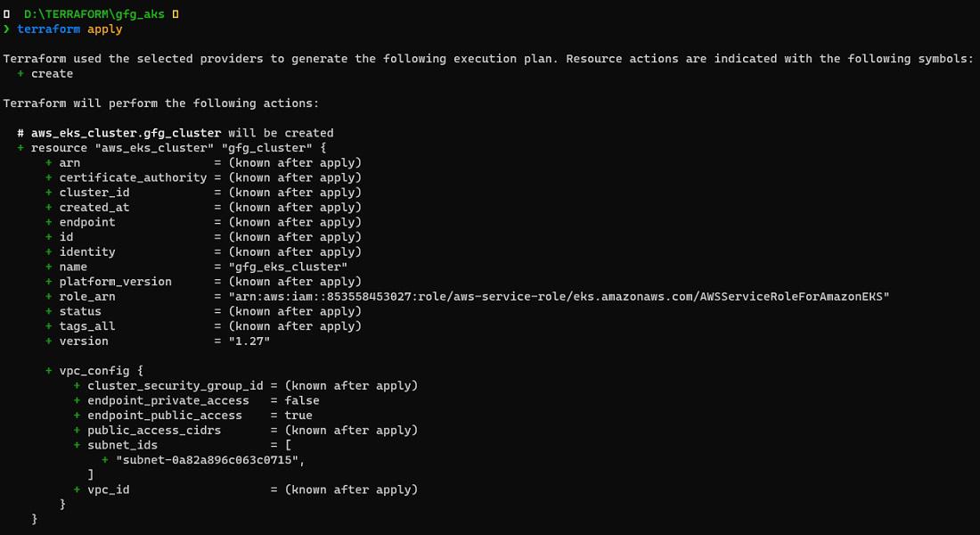
Task: Click the green plus before vpc_config
Action: click(x=49, y=371)
